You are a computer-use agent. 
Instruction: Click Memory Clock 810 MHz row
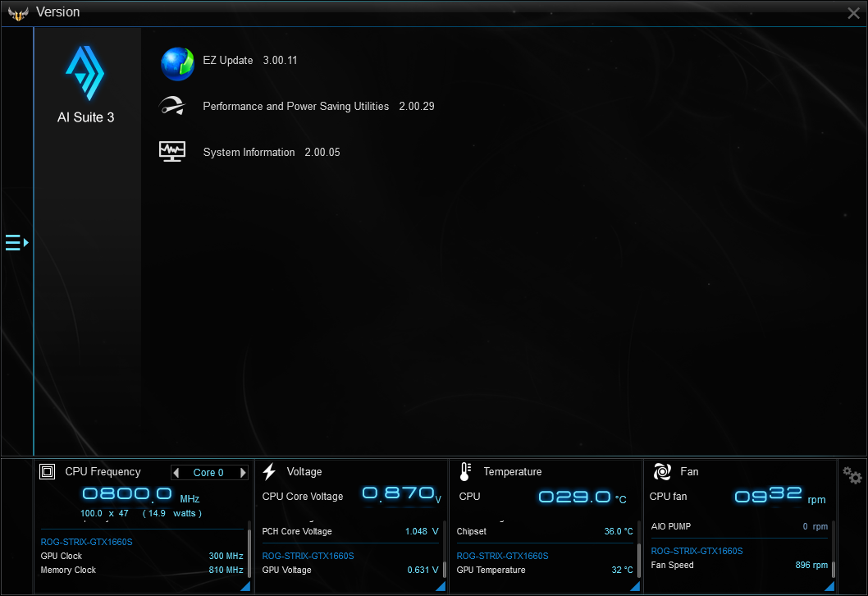(x=142, y=570)
